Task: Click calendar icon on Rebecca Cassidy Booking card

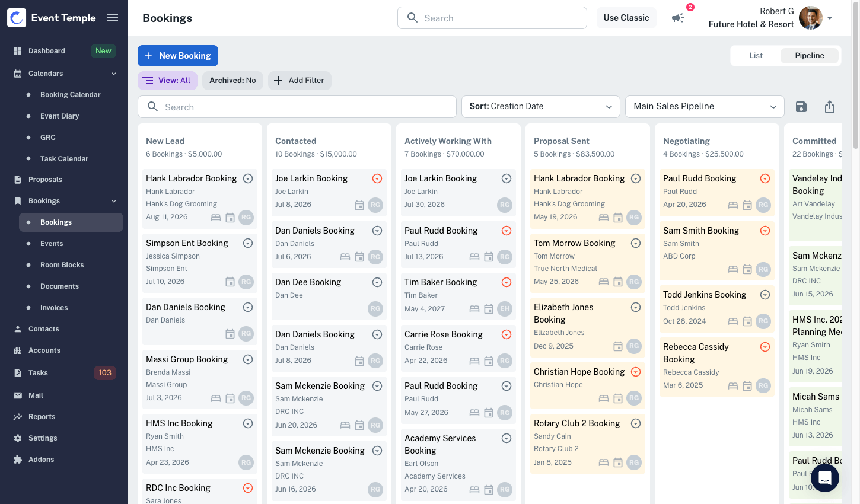Action: tap(747, 386)
